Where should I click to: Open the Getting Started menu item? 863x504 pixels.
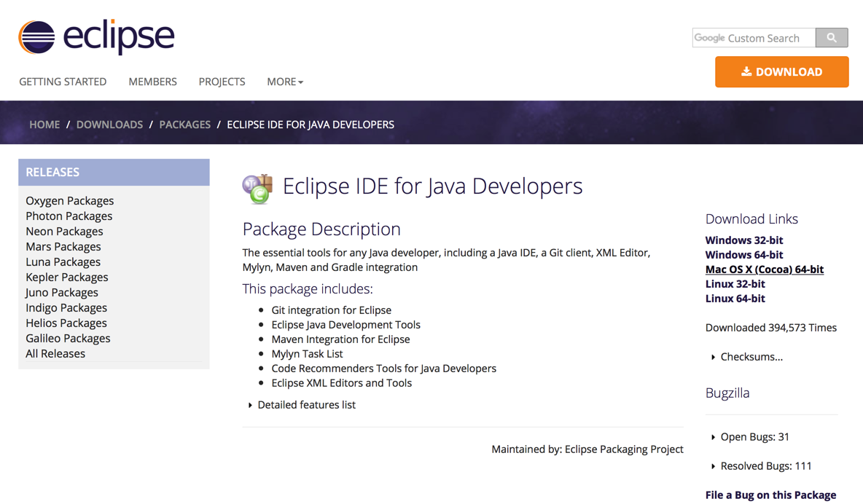tap(63, 82)
